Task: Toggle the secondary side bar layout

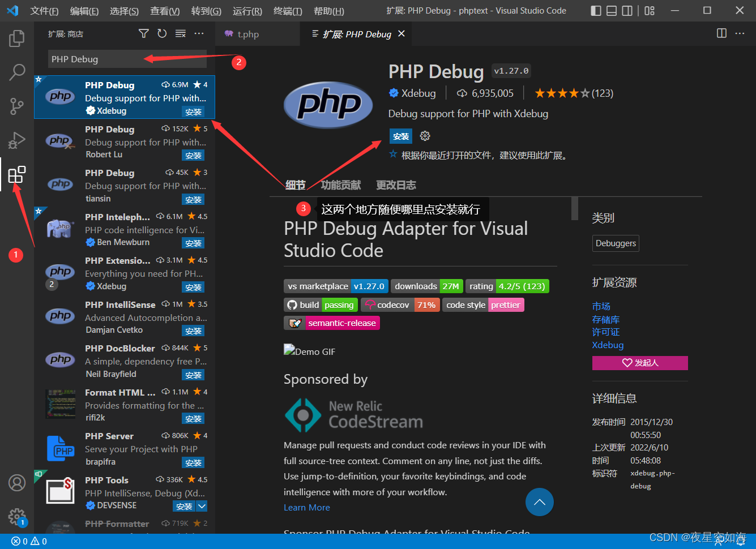Action: [627, 11]
